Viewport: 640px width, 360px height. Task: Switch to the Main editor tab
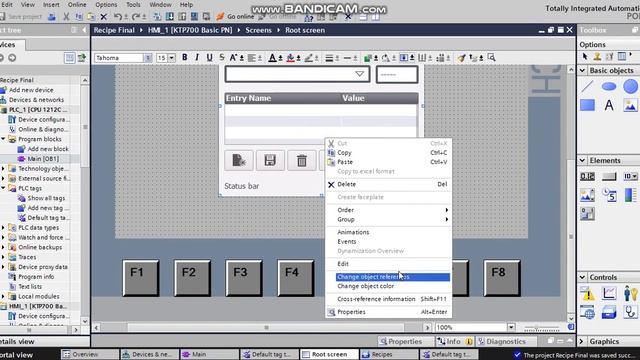click(x=210, y=354)
